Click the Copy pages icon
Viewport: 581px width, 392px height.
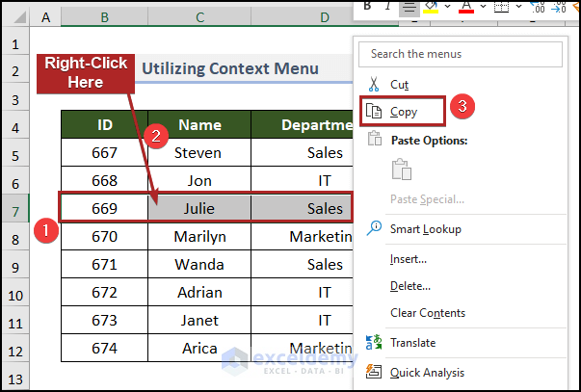[374, 111]
